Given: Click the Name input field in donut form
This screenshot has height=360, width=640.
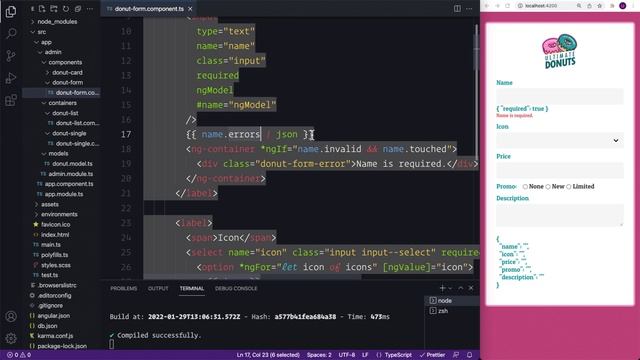Looking at the screenshot, I should (x=560, y=96).
